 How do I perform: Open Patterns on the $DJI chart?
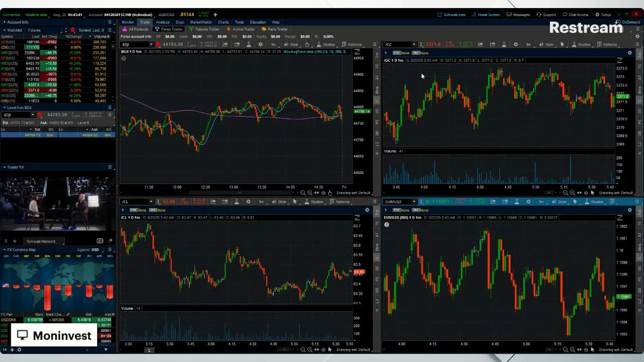tap(352, 44)
